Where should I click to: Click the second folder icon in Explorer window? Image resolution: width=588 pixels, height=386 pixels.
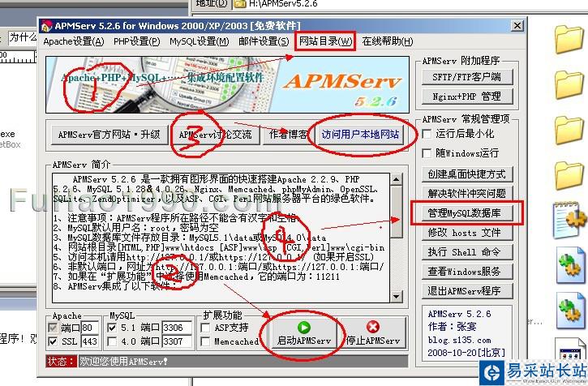tap(569, 84)
